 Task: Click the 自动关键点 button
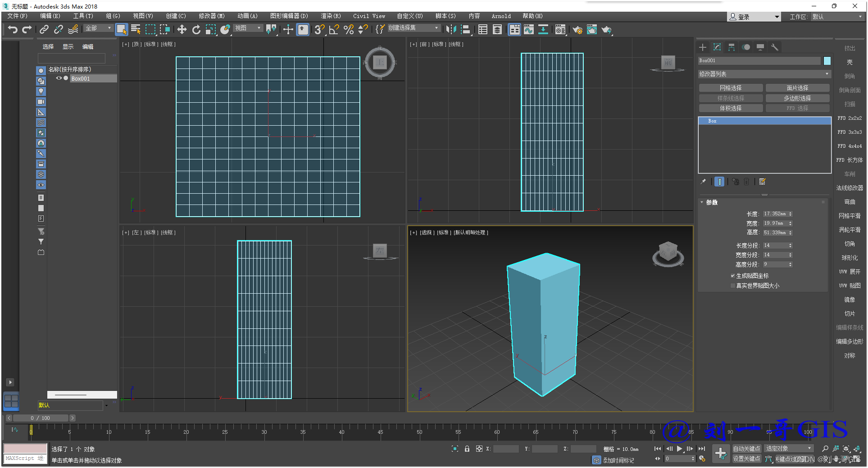(746, 449)
